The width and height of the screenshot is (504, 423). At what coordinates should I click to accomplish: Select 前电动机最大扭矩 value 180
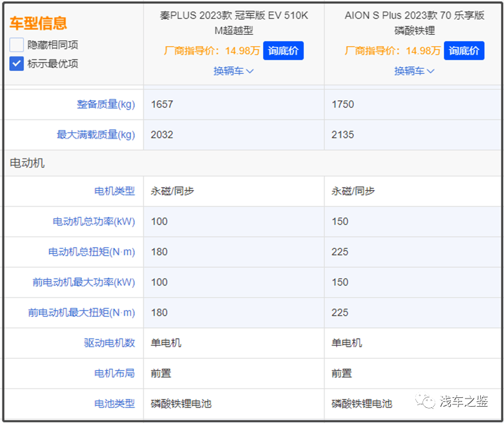pyautogui.click(x=160, y=312)
